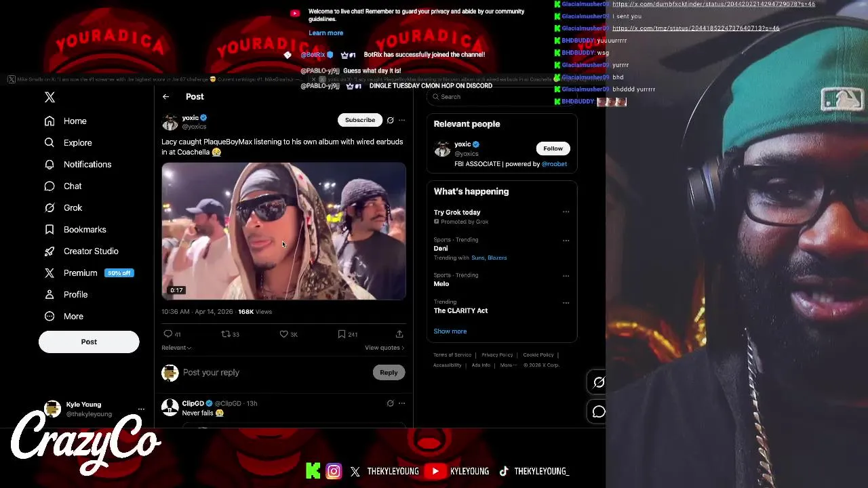Click the reply count icon showing 41
This screenshot has height=488, width=868.
(x=172, y=334)
